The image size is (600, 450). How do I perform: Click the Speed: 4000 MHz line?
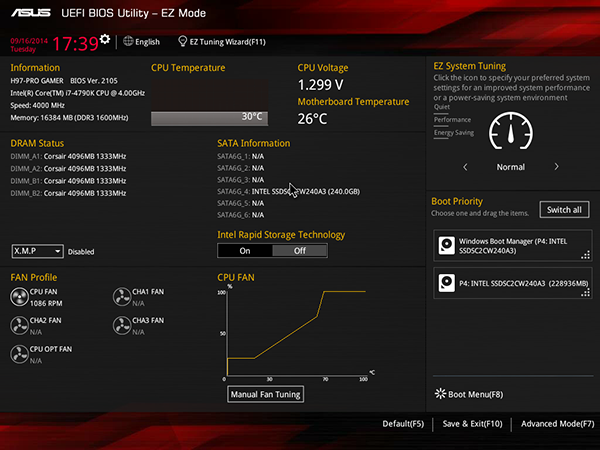(x=38, y=105)
